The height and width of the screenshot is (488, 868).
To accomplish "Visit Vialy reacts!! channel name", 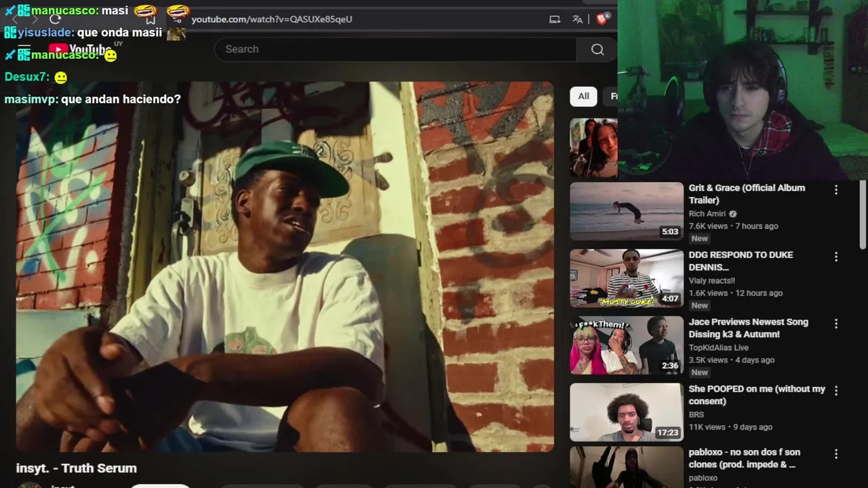I will click(x=712, y=281).
